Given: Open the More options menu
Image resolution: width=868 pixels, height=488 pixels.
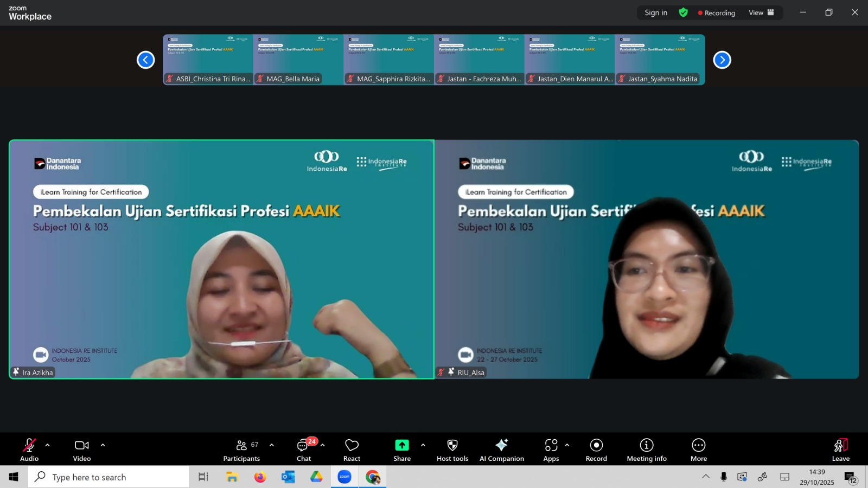Looking at the screenshot, I should (x=698, y=450).
